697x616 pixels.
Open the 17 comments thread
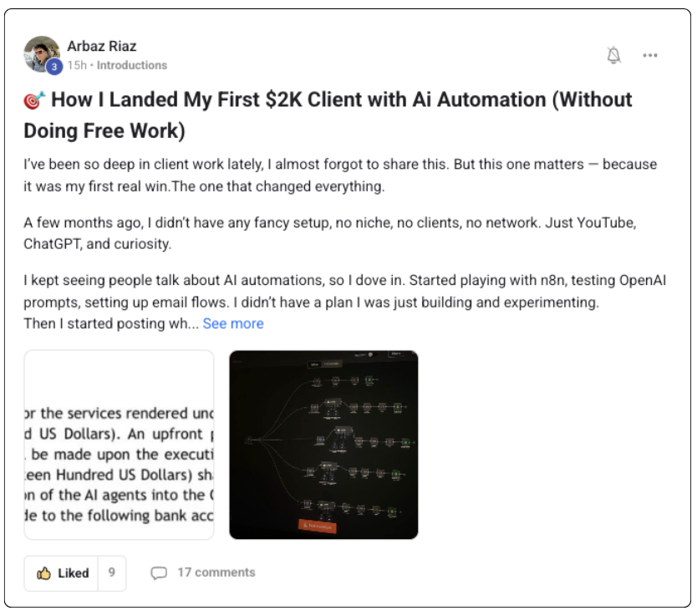click(x=216, y=573)
